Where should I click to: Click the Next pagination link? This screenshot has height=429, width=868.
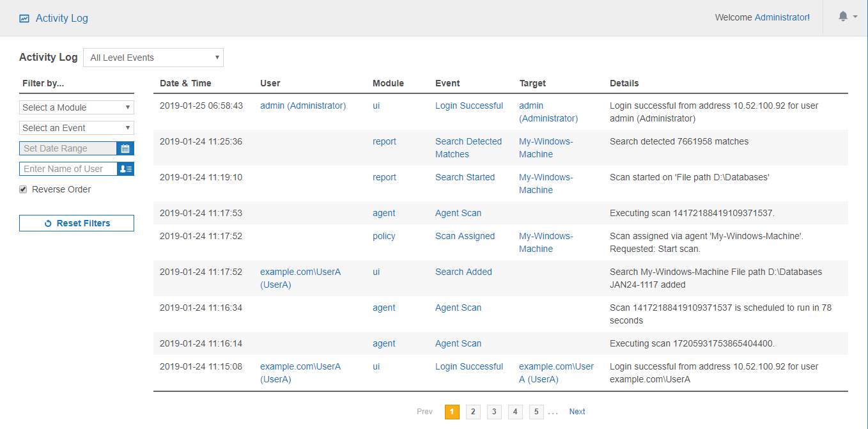coord(577,412)
